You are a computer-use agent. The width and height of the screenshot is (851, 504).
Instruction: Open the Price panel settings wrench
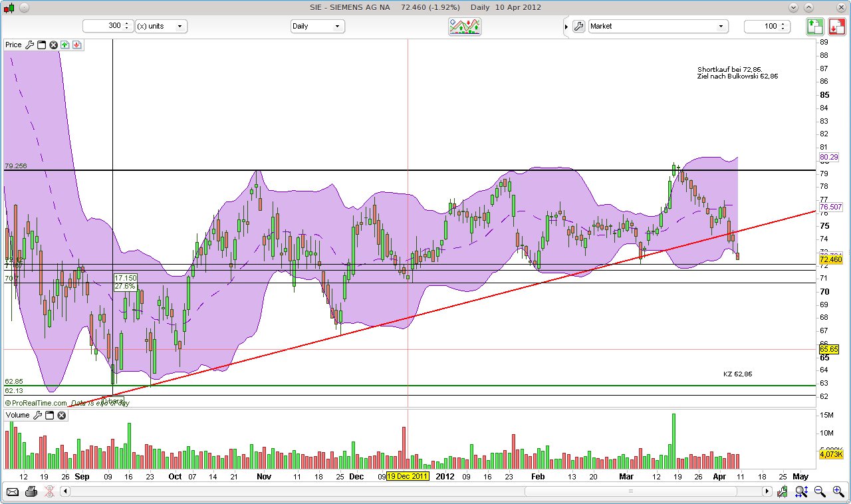pyautogui.click(x=30, y=45)
